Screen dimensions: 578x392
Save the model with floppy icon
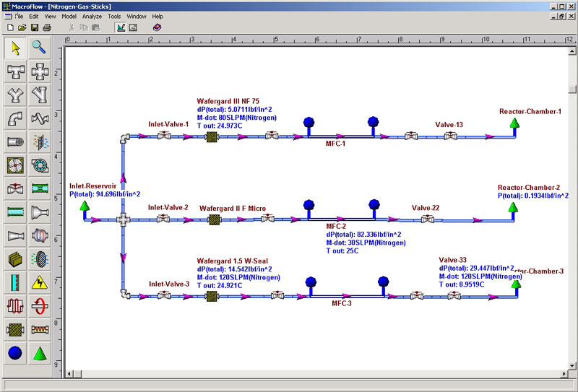click(x=34, y=27)
